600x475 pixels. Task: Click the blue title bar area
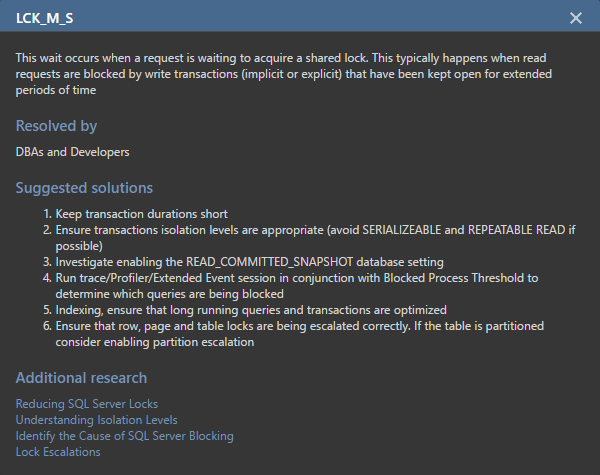tap(300, 18)
